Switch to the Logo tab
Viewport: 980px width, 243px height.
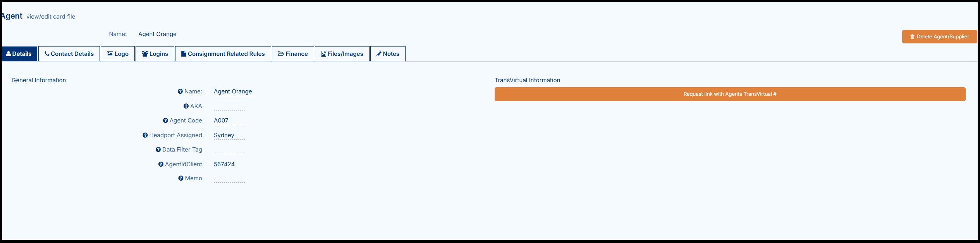(118, 54)
